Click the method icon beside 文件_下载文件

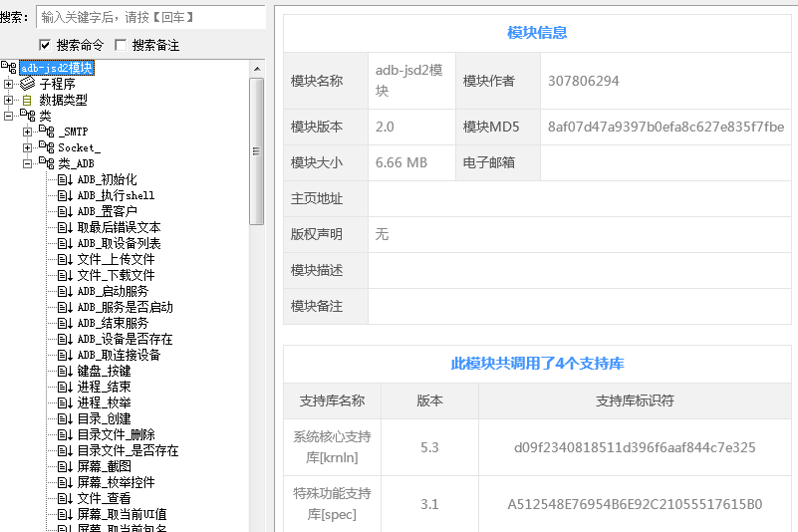pyautogui.click(x=65, y=275)
